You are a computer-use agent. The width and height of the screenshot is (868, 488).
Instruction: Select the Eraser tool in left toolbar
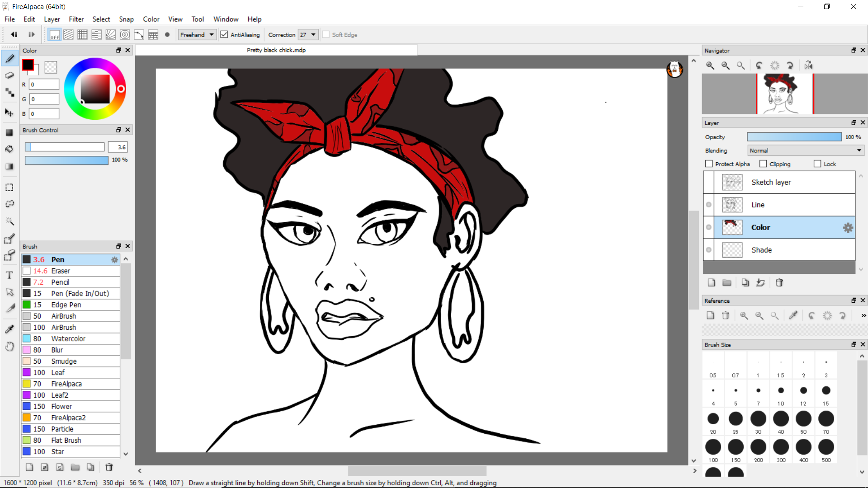tap(9, 75)
